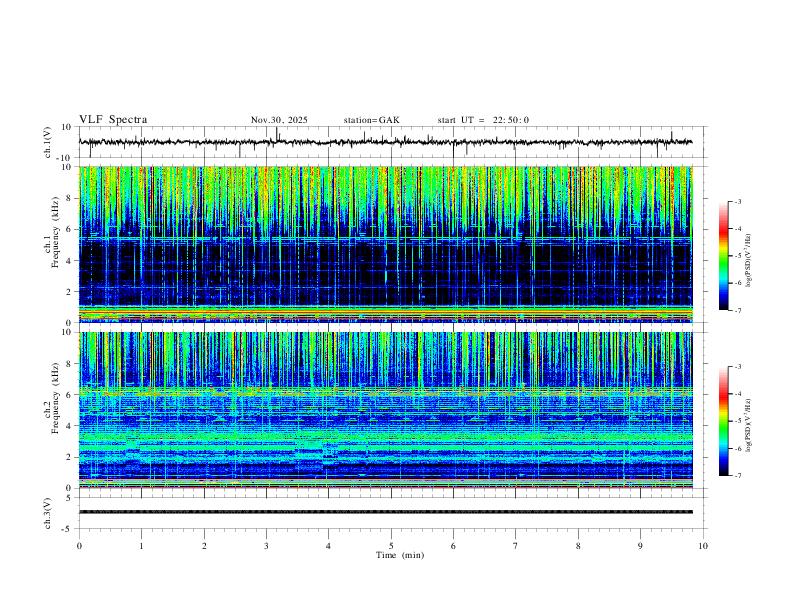
Task: Click the "8" kHz tick of ch.2 spectrogram
Action: pyautogui.click(x=70, y=364)
